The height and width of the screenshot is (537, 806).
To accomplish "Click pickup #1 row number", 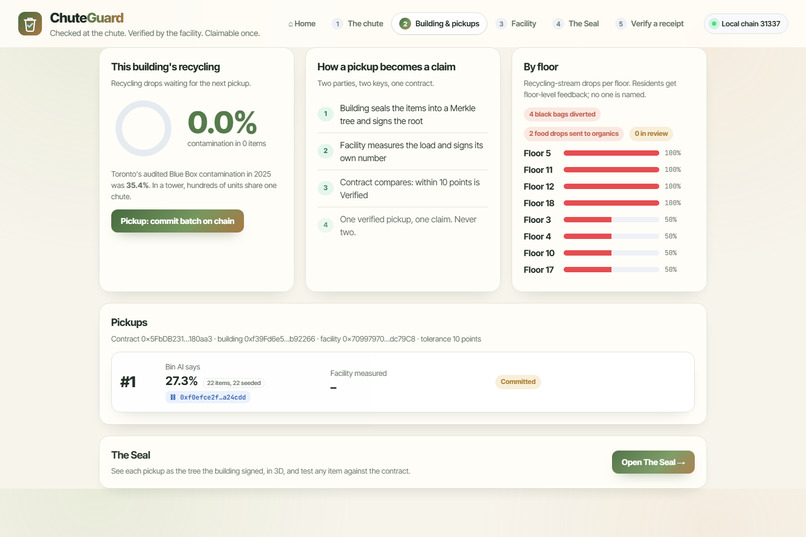I will point(128,382).
